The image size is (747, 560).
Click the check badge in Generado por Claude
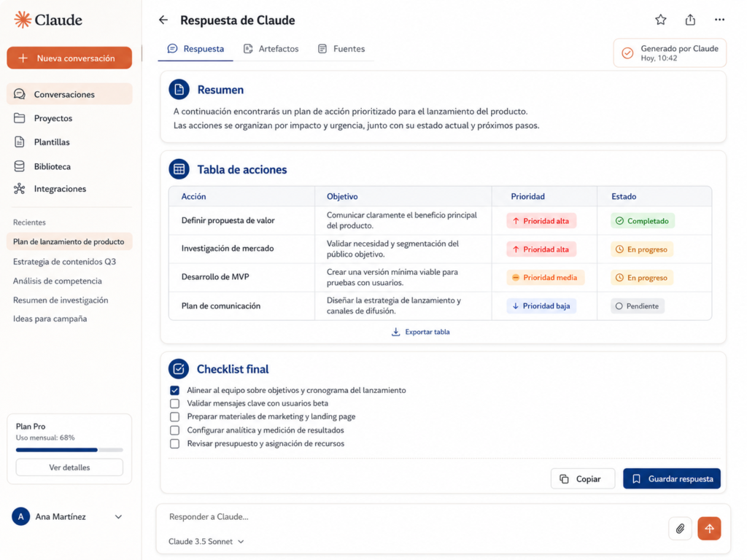[627, 53]
